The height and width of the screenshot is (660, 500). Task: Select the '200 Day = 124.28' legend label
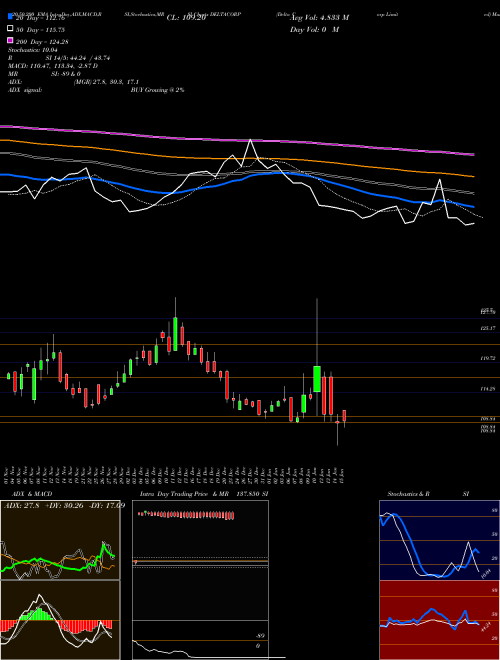42,42
